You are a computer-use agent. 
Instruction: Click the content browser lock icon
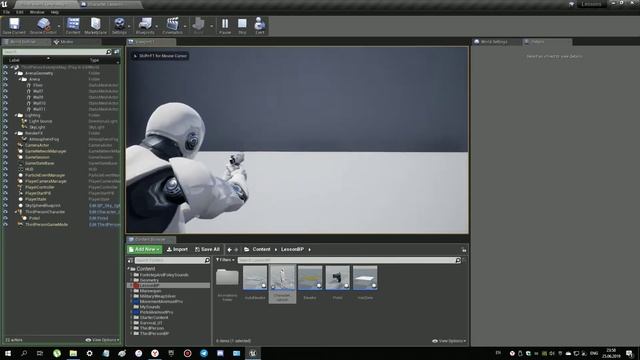464,249
